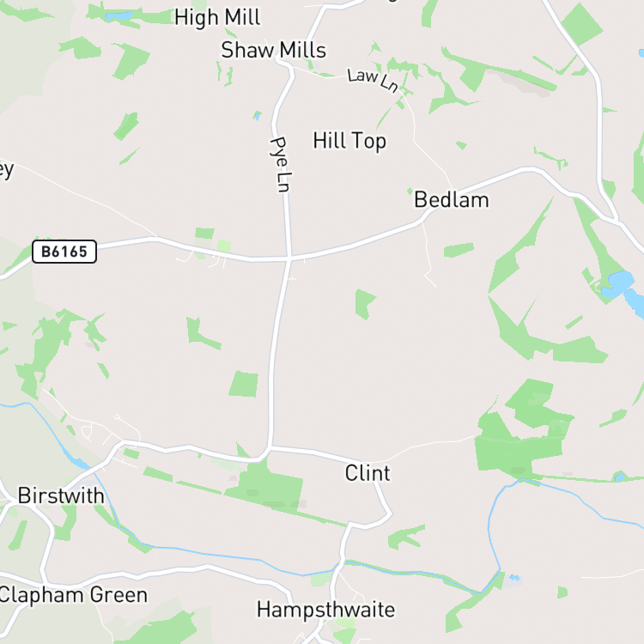Click the small square green field west of Pye Ln
Viewport: 644px width, 644px height.
[x=244, y=384]
